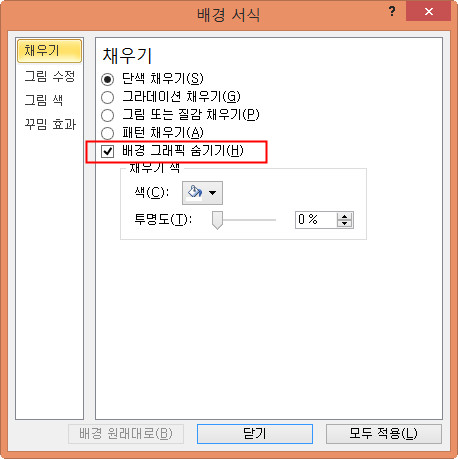Select 패턴 채우기 radio option
458x459 pixels.
(x=107, y=133)
